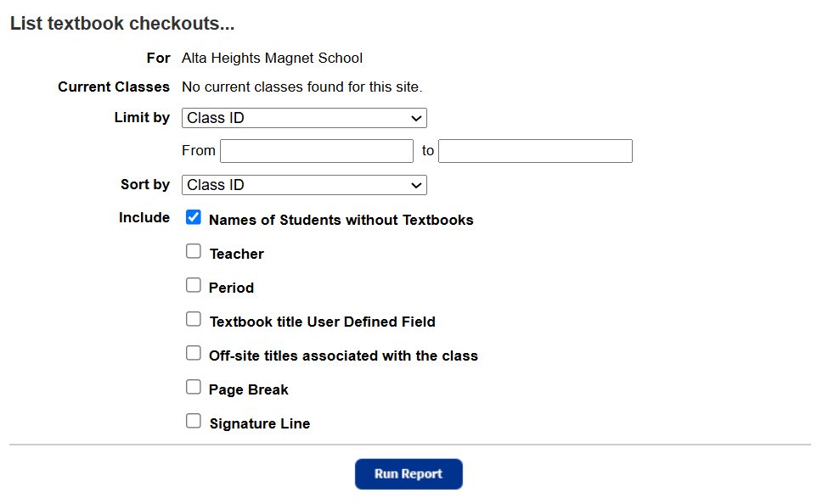
Task: Click the 'Current Classes' label
Action: pos(114,87)
